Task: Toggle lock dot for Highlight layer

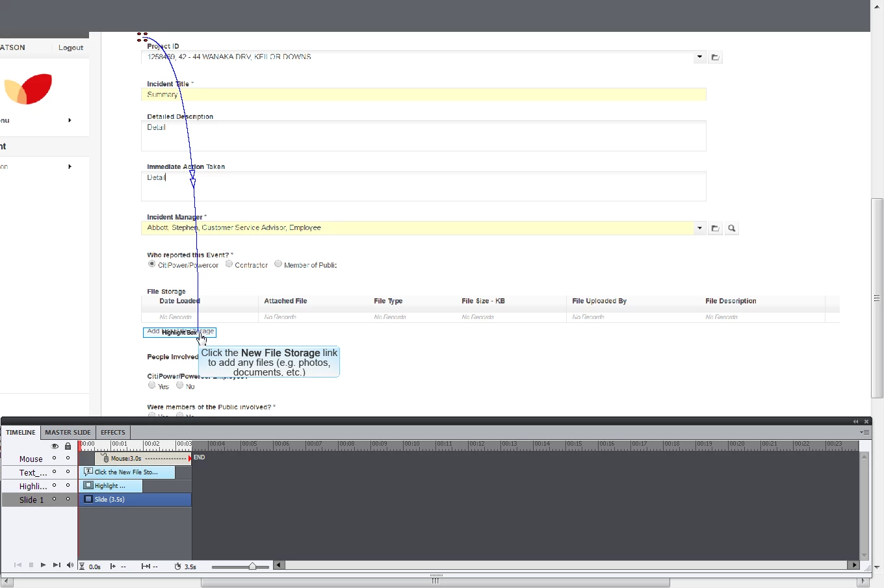Action: pyautogui.click(x=68, y=485)
